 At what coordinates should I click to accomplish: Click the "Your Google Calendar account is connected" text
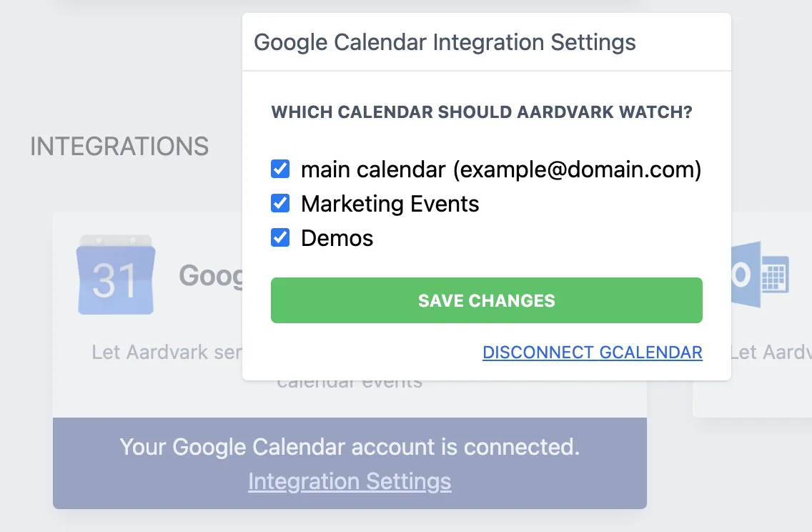(350, 447)
